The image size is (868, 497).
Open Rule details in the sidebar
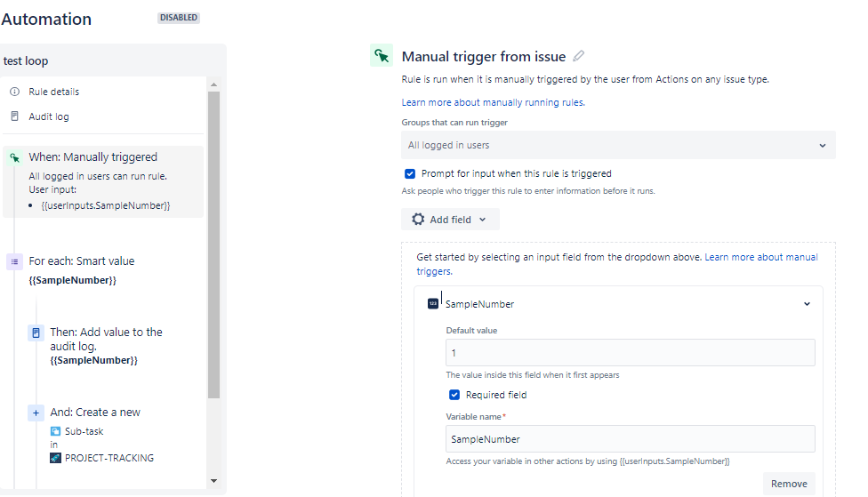pos(53,92)
